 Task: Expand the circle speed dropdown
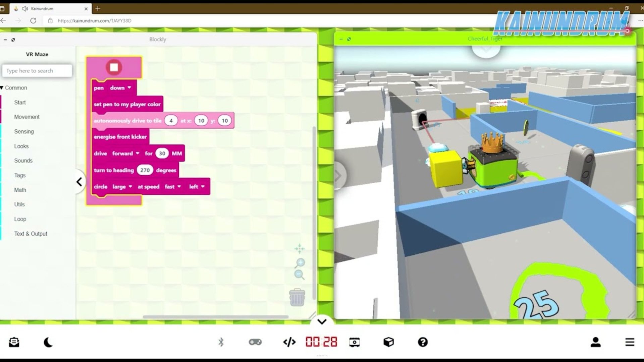pos(173,186)
